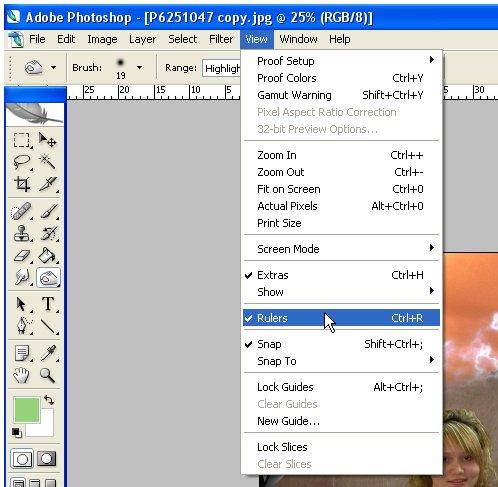Choose Print Size
The image size is (498, 487).
(x=341, y=223)
